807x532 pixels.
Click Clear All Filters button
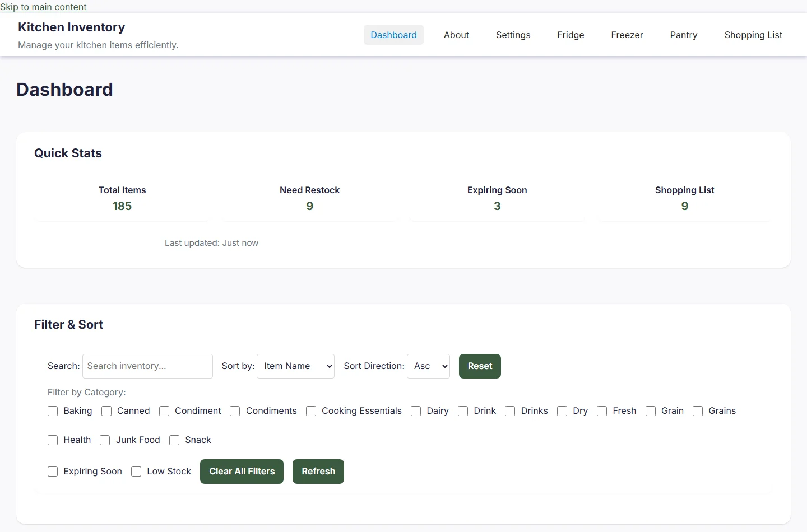coord(242,472)
